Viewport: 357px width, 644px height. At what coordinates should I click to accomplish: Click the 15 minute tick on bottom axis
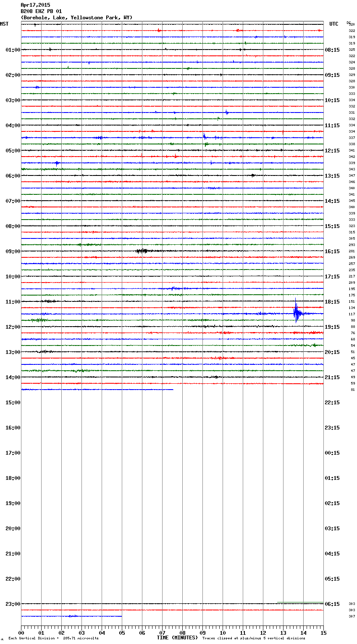pos(323,633)
